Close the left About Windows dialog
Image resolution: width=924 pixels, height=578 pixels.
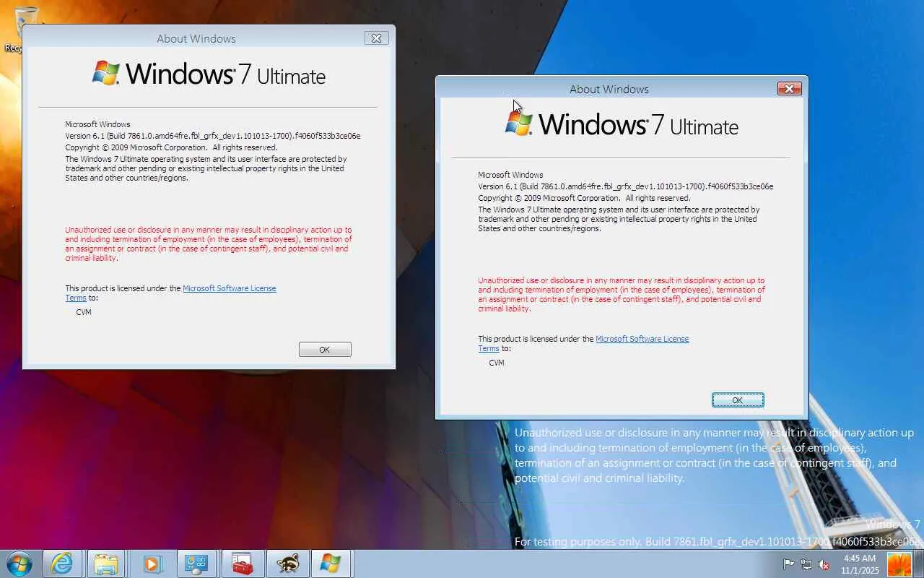pyautogui.click(x=376, y=38)
